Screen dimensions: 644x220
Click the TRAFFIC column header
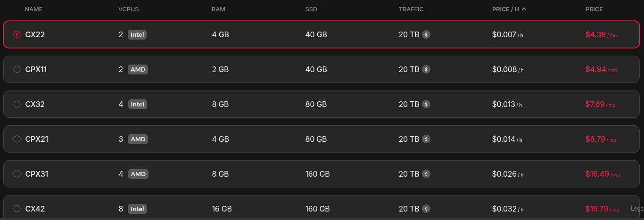[x=411, y=9]
